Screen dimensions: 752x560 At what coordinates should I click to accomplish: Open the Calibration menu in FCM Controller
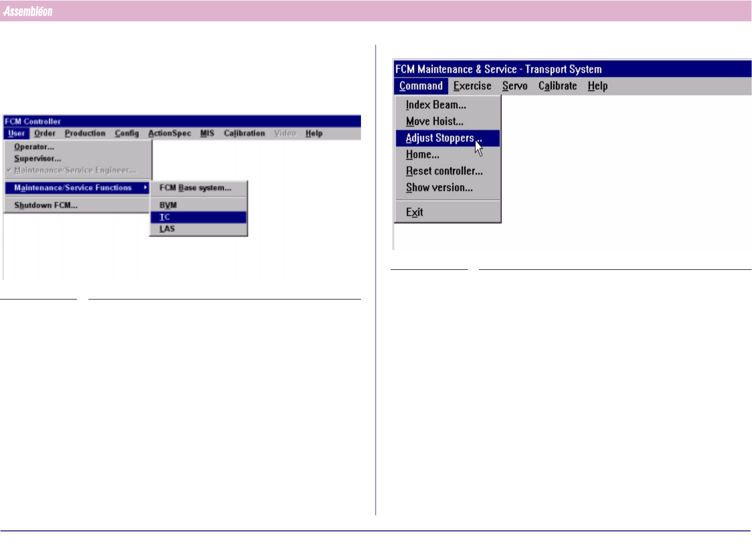(244, 134)
